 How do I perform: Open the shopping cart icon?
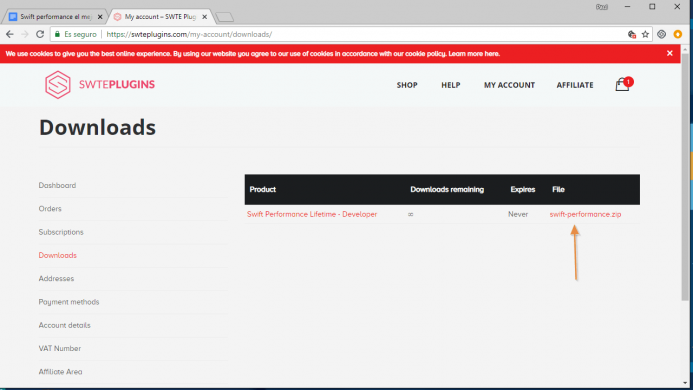(622, 84)
